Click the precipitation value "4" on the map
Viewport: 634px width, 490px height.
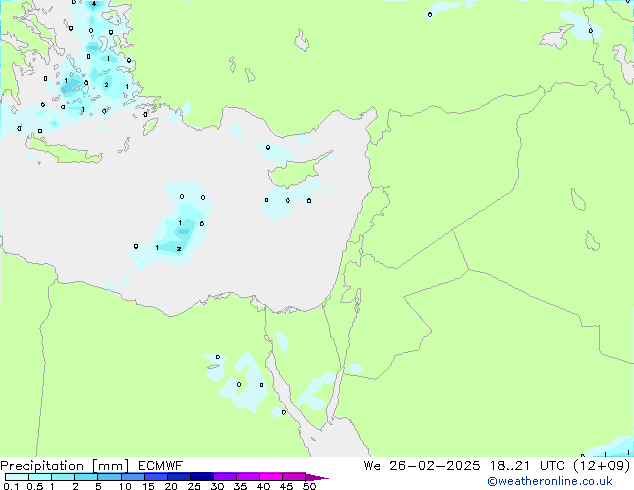94,4
